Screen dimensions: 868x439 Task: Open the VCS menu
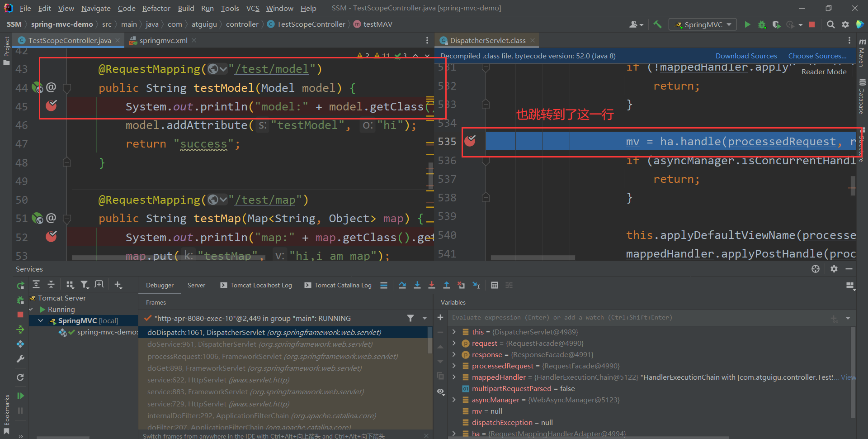(x=253, y=8)
